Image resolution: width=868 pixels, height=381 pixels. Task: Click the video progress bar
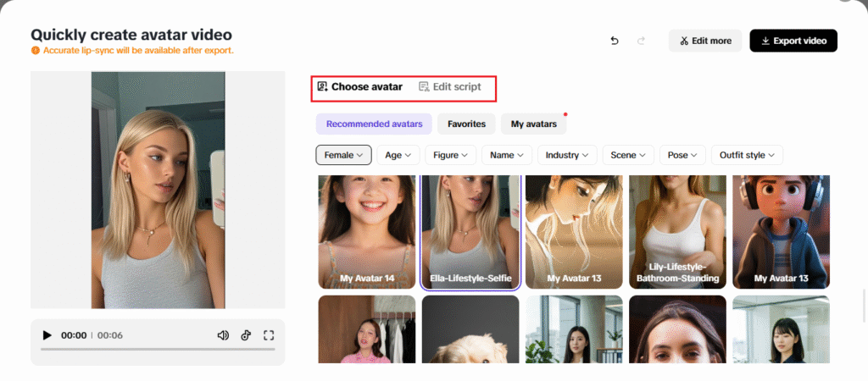pyautogui.click(x=158, y=349)
